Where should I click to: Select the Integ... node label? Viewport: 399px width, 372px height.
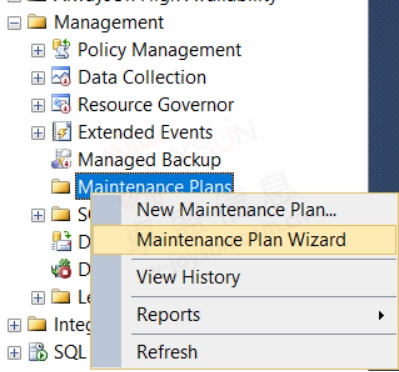tap(73, 325)
